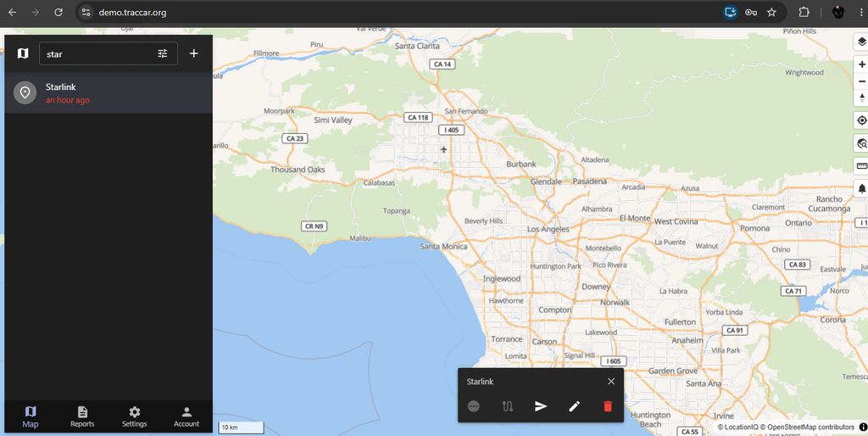
Task: Click the CA 118 highway shield
Action: tap(418, 117)
